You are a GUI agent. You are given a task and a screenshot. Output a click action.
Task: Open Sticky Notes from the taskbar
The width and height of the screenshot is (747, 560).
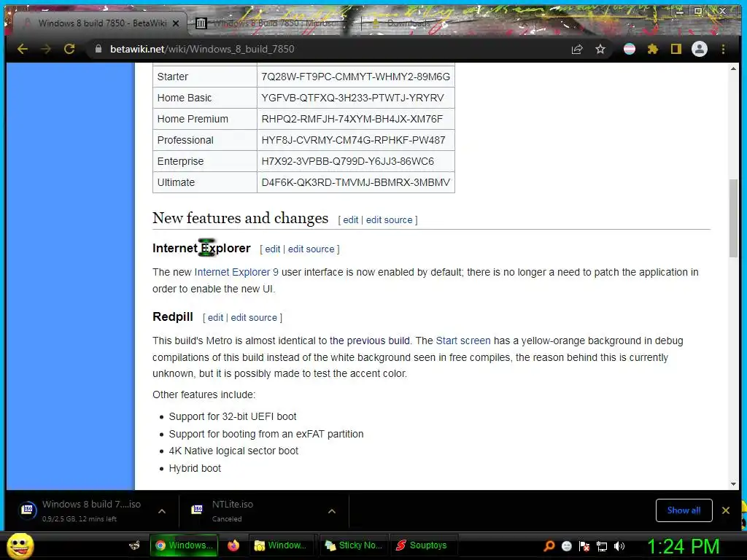tap(354, 545)
